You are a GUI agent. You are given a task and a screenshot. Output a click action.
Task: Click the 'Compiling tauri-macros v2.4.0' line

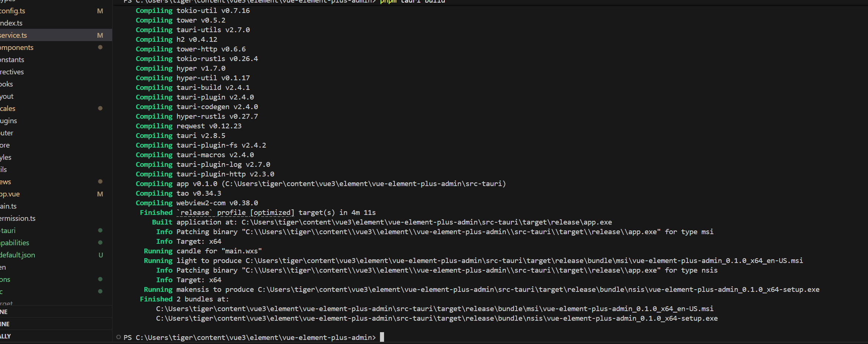pyautogui.click(x=195, y=155)
